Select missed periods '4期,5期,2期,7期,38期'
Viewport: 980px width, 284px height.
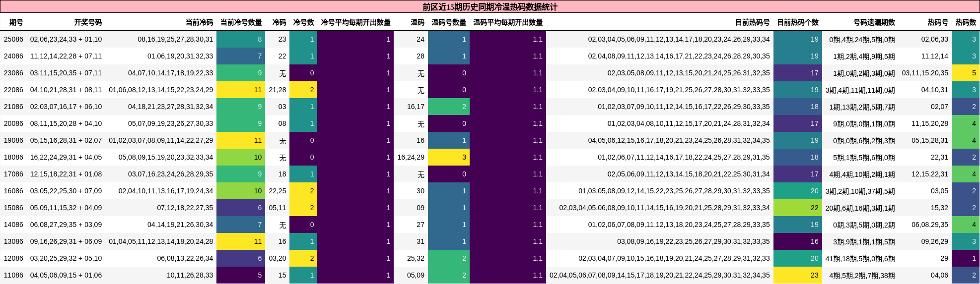pos(862,275)
